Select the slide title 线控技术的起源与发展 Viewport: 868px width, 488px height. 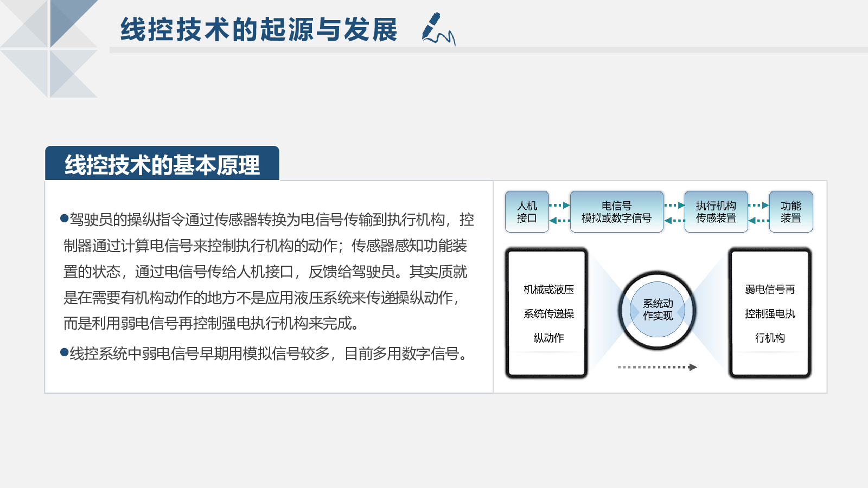pyautogui.click(x=259, y=29)
